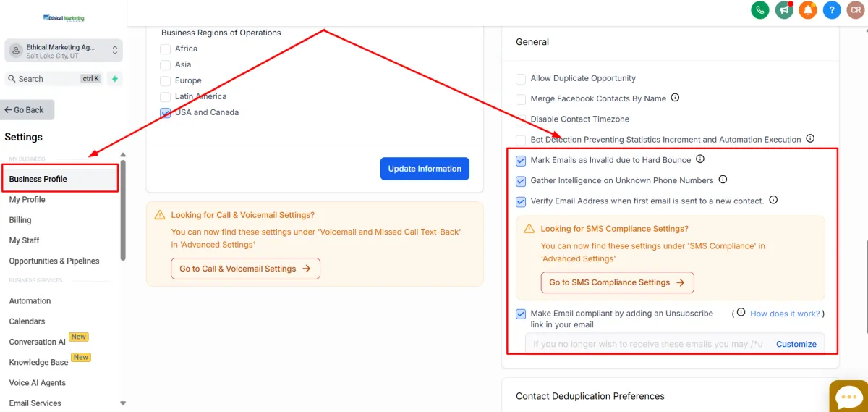This screenshot has height=412, width=868.
Task: Click info icon beside Merge Facebook Contacts
Action: 675,98
